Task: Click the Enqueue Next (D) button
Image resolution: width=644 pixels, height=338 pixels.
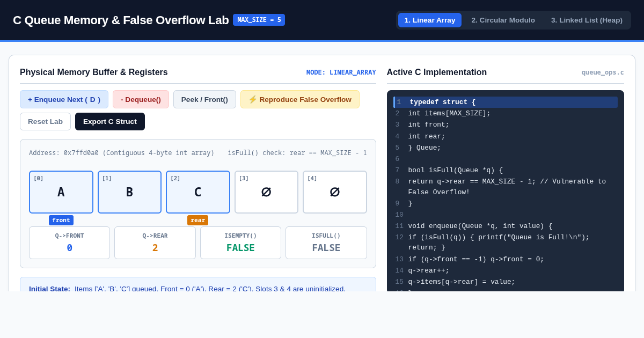Action: click(64, 99)
